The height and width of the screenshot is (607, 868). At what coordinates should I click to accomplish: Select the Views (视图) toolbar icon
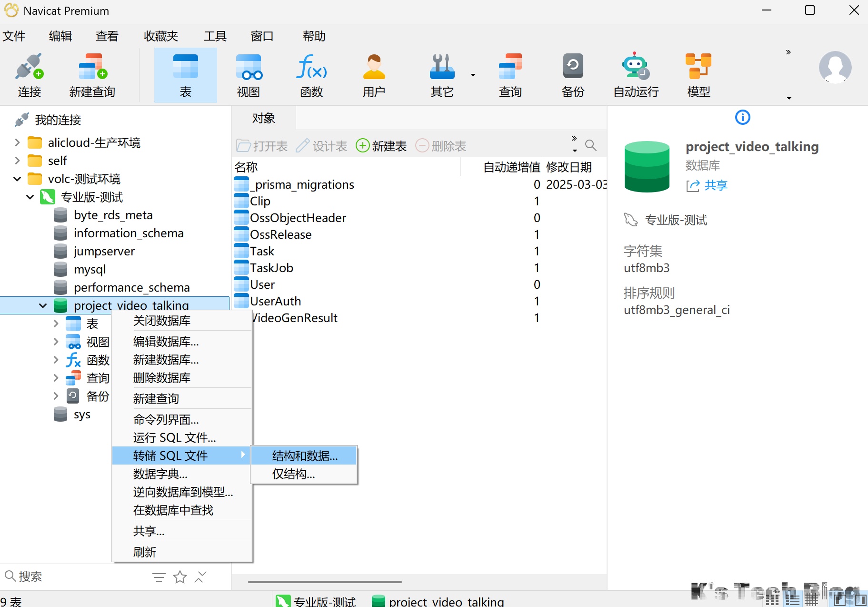click(248, 67)
